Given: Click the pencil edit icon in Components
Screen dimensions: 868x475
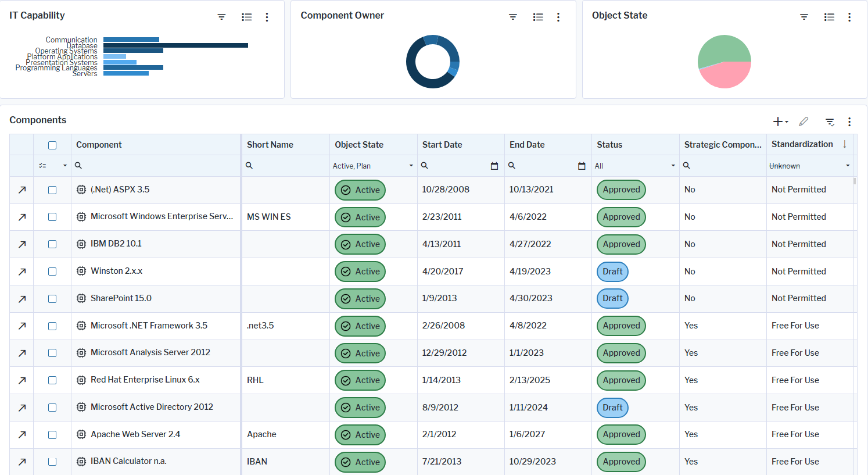Looking at the screenshot, I should pos(804,122).
